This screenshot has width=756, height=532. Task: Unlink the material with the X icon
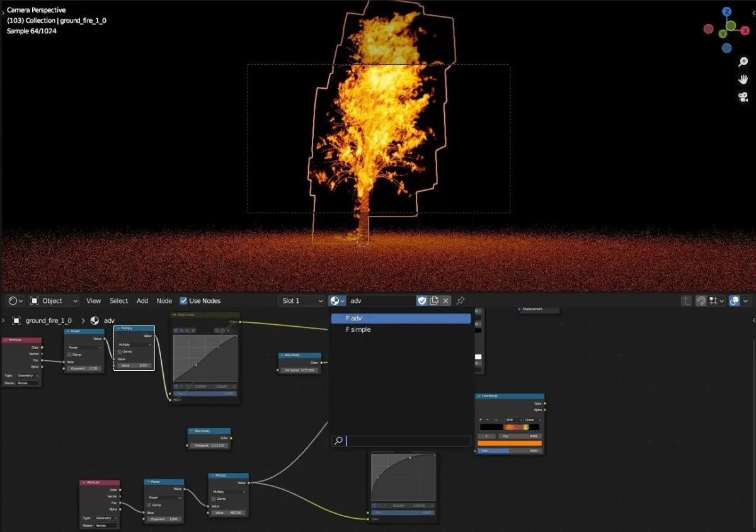click(446, 301)
